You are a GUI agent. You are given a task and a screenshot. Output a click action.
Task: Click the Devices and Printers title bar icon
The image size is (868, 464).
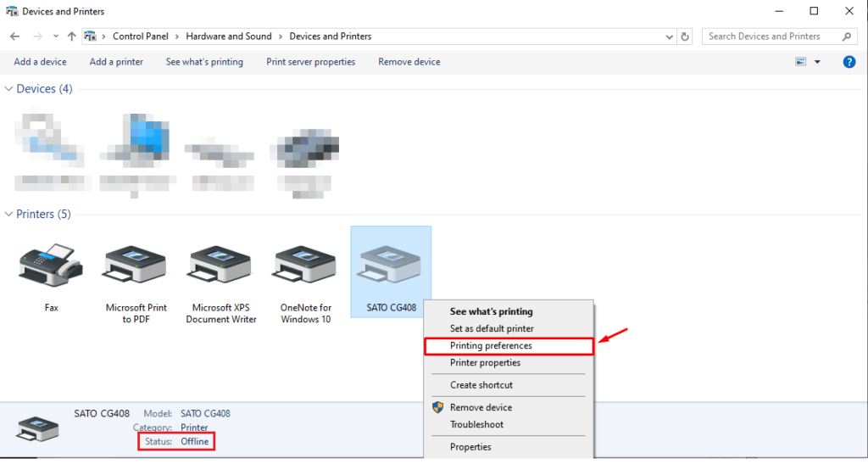[x=12, y=11]
